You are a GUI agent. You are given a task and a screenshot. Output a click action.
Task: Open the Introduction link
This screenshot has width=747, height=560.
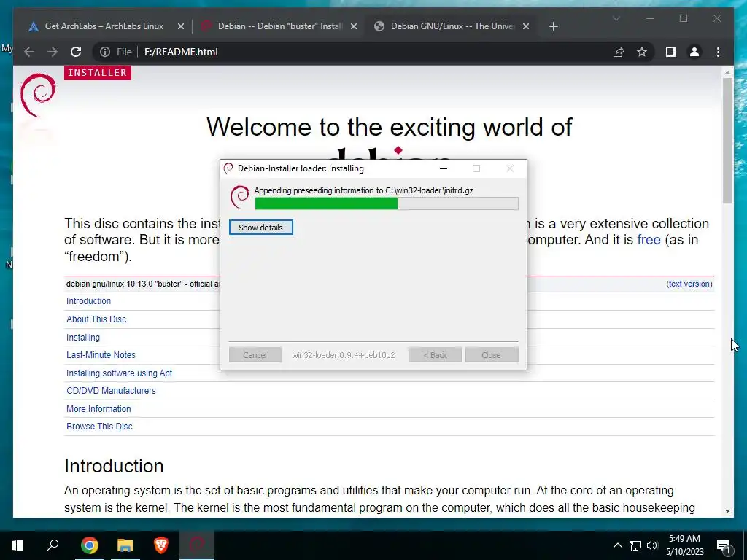click(x=88, y=301)
